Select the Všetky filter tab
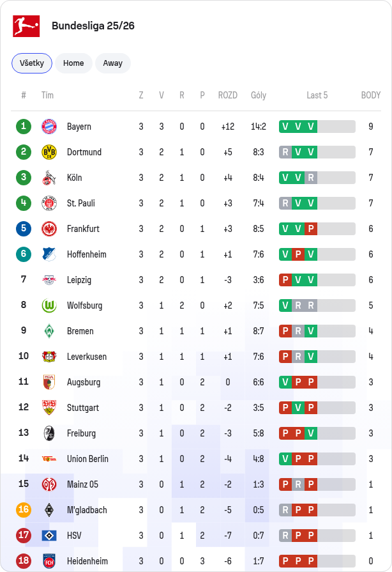This screenshot has height=572, width=392. pyautogui.click(x=32, y=63)
